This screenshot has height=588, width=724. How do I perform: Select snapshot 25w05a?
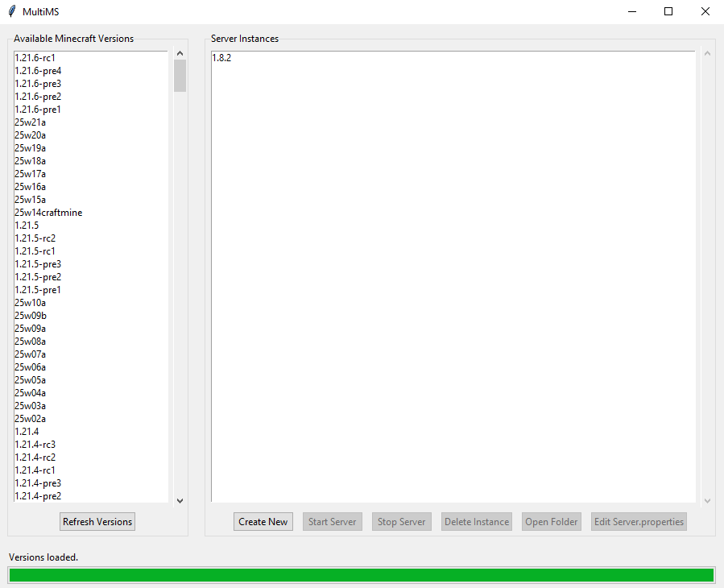click(x=90, y=381)
